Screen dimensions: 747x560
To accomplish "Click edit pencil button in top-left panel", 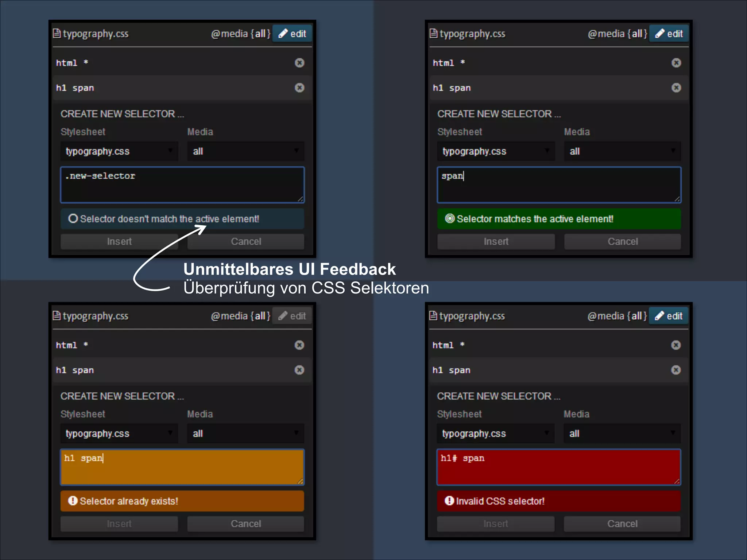I will coord(292,34).
